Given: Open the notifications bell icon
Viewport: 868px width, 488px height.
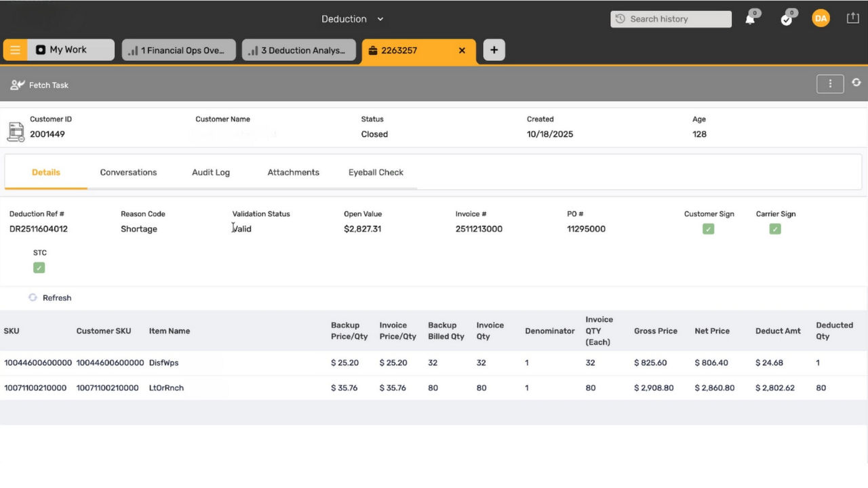Looking at the screenshot, I should tap(750, 19).
